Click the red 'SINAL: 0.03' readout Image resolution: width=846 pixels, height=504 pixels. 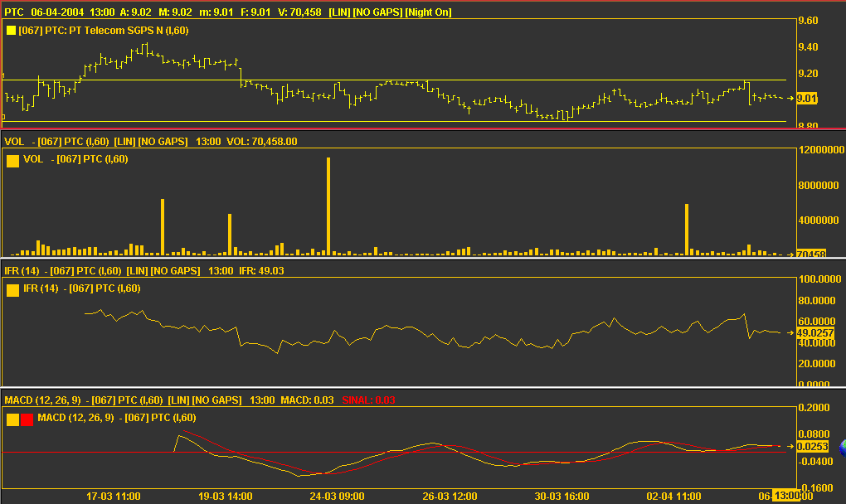(368, 400)
